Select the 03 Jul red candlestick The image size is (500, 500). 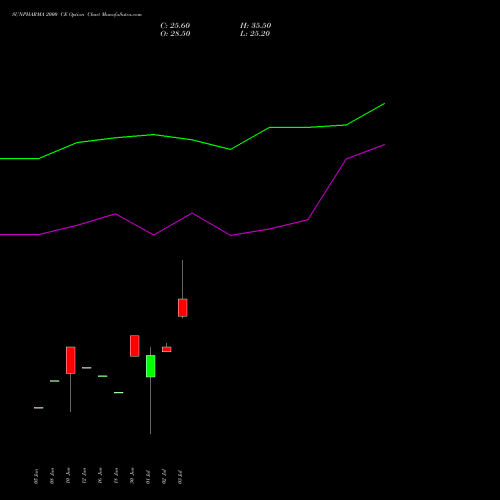182,307
